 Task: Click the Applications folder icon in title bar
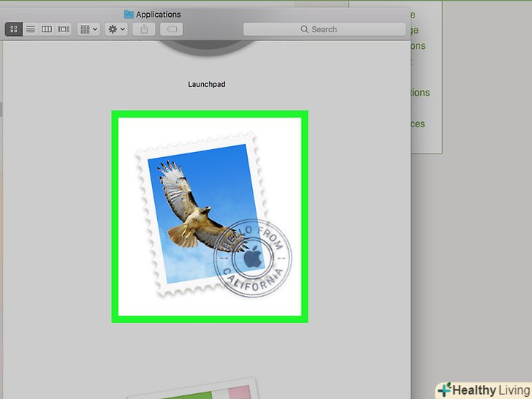coord(129,15)
